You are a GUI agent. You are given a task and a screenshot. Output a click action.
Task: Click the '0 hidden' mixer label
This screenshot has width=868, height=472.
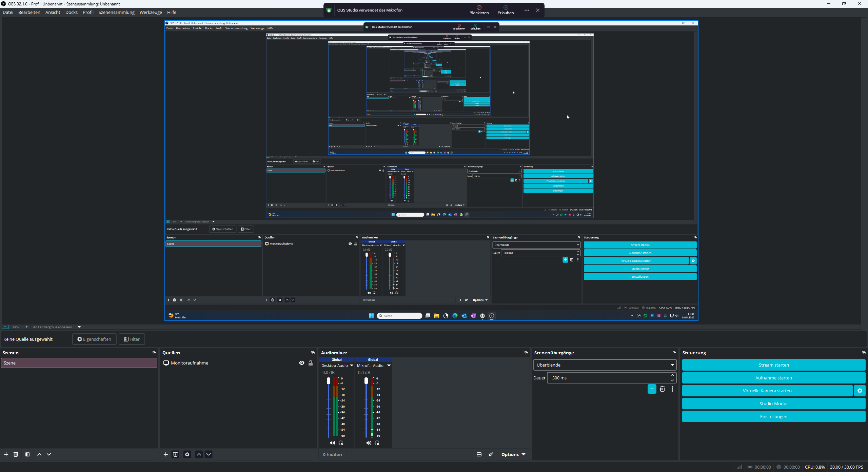(x=332, y=454)
